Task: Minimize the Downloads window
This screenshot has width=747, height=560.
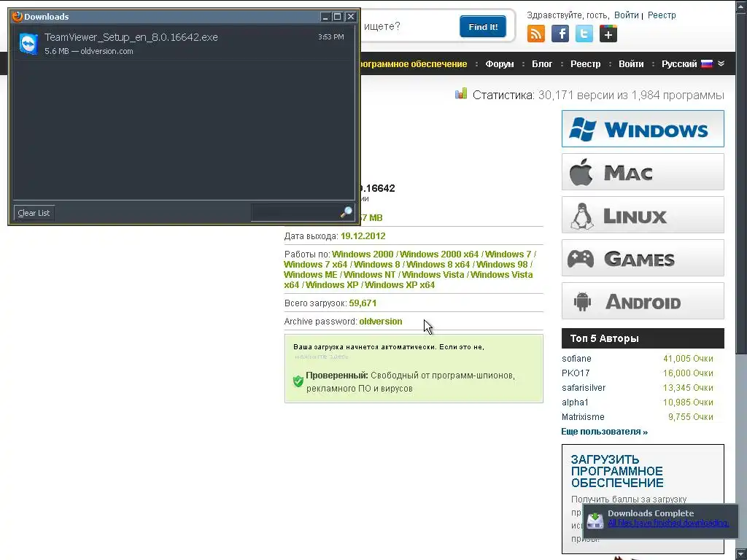Action: (x=325, y=17)
